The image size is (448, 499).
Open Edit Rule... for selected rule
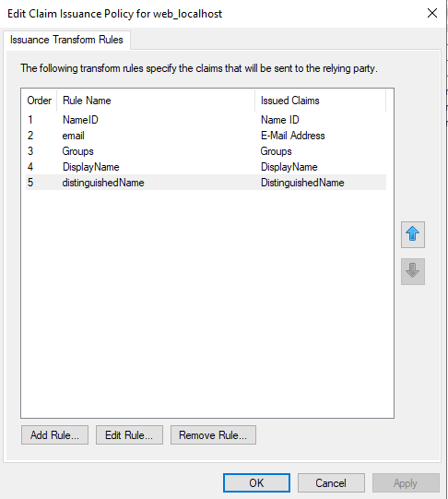pos(129,434)
